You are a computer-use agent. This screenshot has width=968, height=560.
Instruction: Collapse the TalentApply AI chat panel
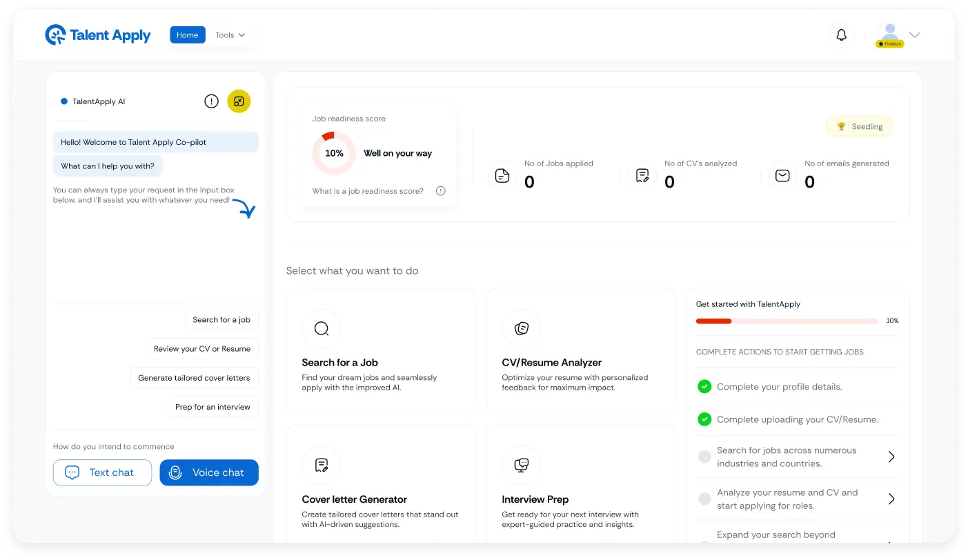pos(239,101)
